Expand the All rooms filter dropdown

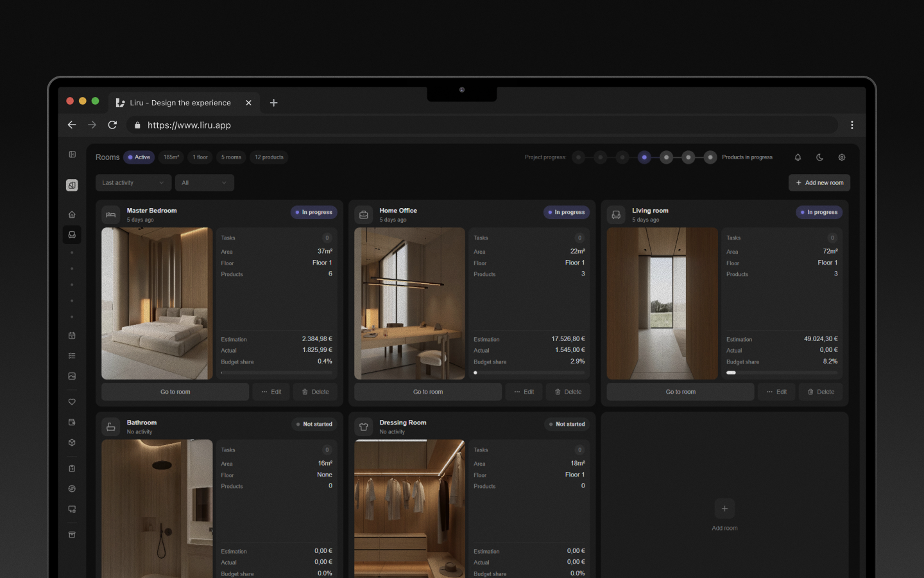click(x=204, y=182)
